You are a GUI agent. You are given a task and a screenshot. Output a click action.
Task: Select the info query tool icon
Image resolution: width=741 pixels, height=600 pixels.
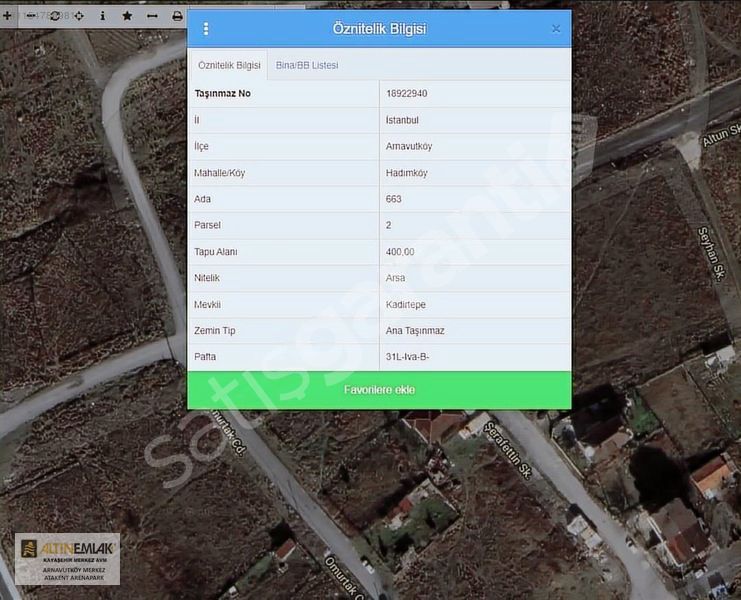pos(103,16)
